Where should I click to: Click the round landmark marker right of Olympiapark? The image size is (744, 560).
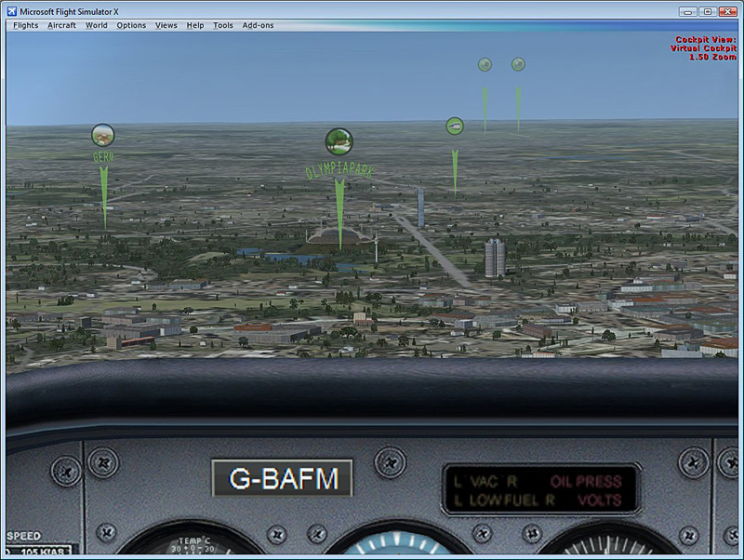[455, 126]
